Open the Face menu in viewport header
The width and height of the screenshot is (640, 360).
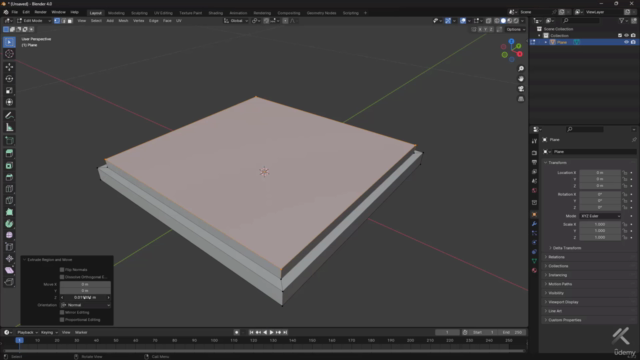[x=167, y=21]
